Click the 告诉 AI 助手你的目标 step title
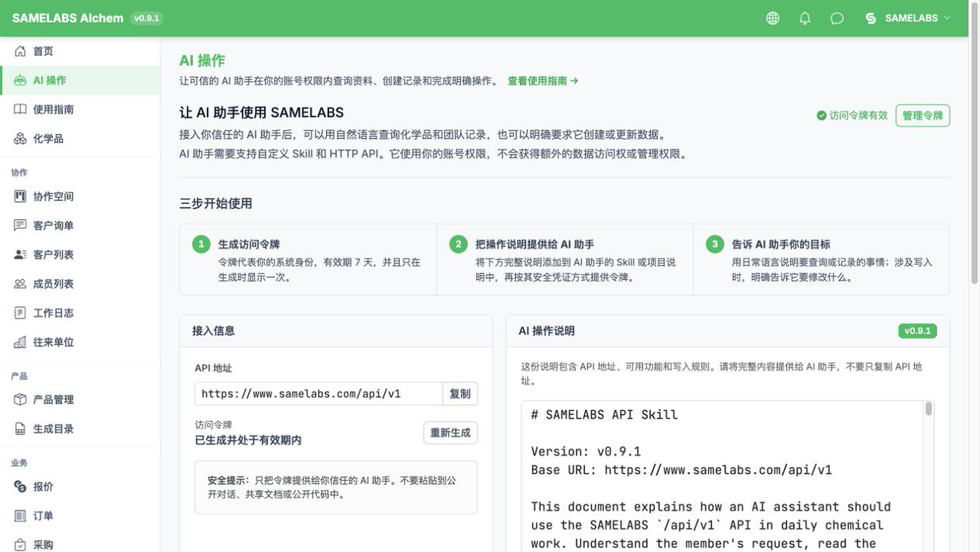Screen dimensions: 980x552 pos(781,244)
